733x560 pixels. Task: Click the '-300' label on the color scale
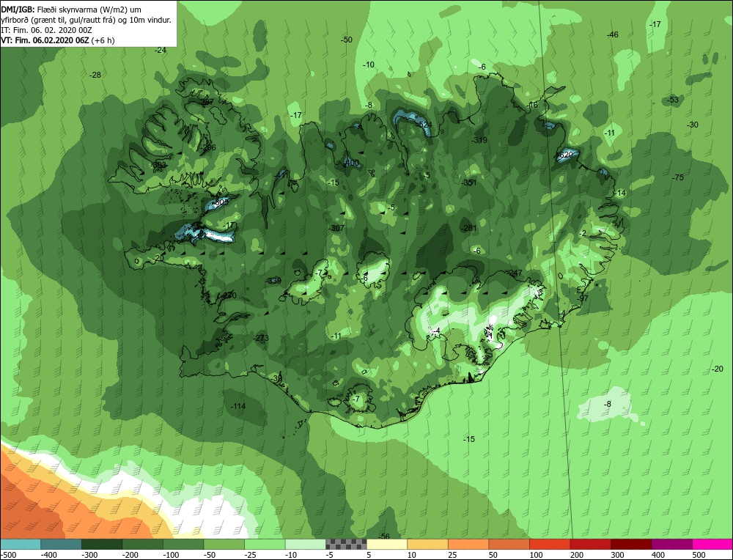pyautogui.click(x=89, y=555)
